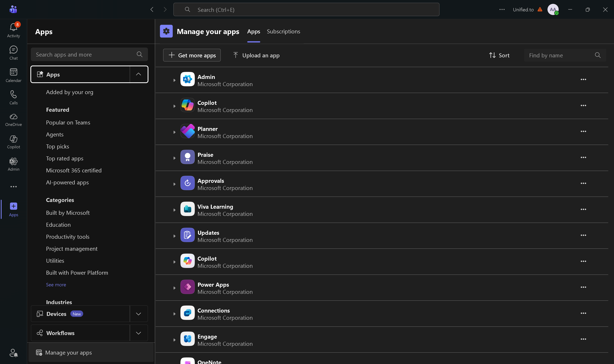614x364 pixels.
Task: Collapse the Apps section chevron
Action: click(x=139, y=74)
